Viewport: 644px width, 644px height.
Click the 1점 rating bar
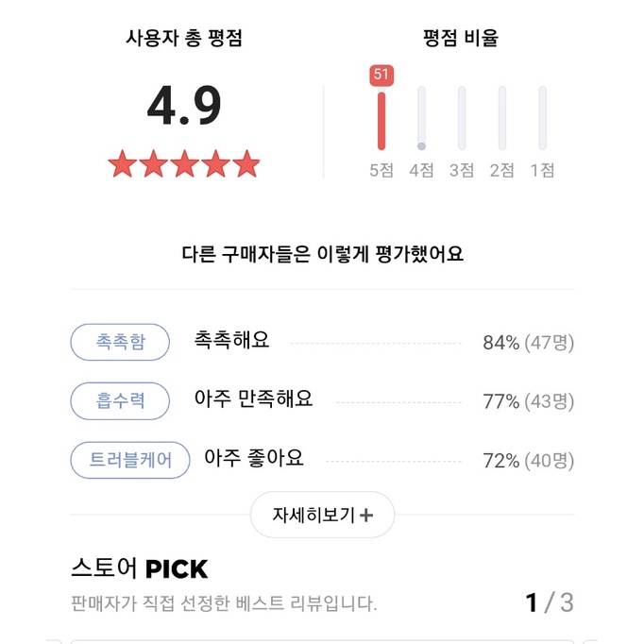542,119
